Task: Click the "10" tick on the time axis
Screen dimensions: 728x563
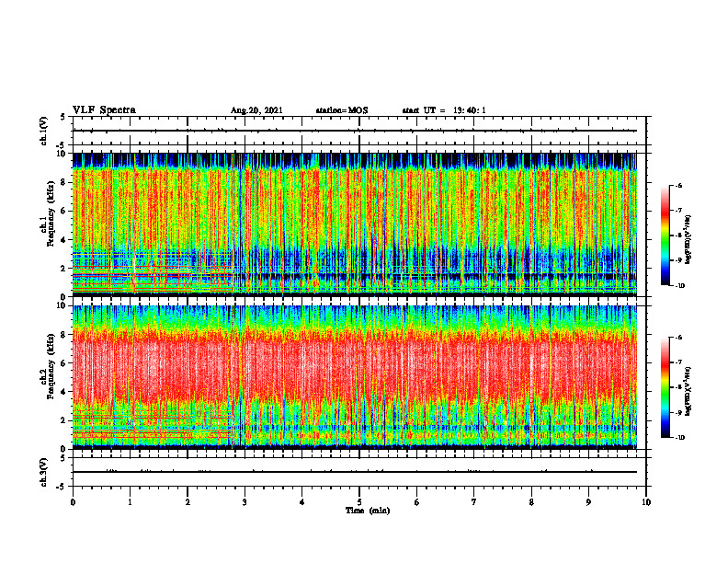Action: 646,502
